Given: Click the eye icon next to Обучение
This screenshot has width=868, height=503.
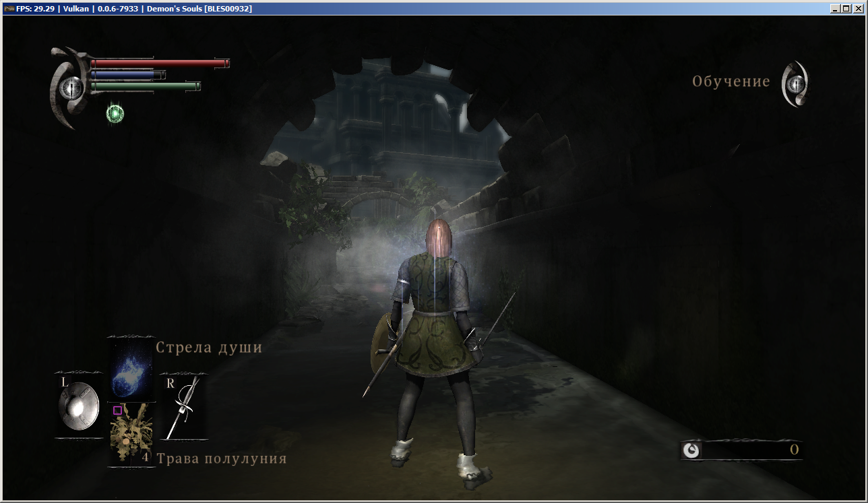Looking at the screenshot, I should point(795,83).
